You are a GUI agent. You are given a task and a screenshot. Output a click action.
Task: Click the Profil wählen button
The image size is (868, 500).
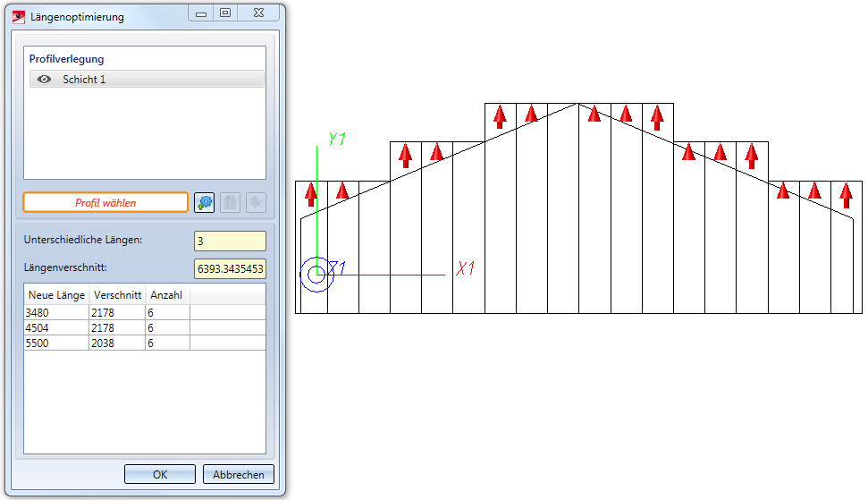tap(105, 203)
